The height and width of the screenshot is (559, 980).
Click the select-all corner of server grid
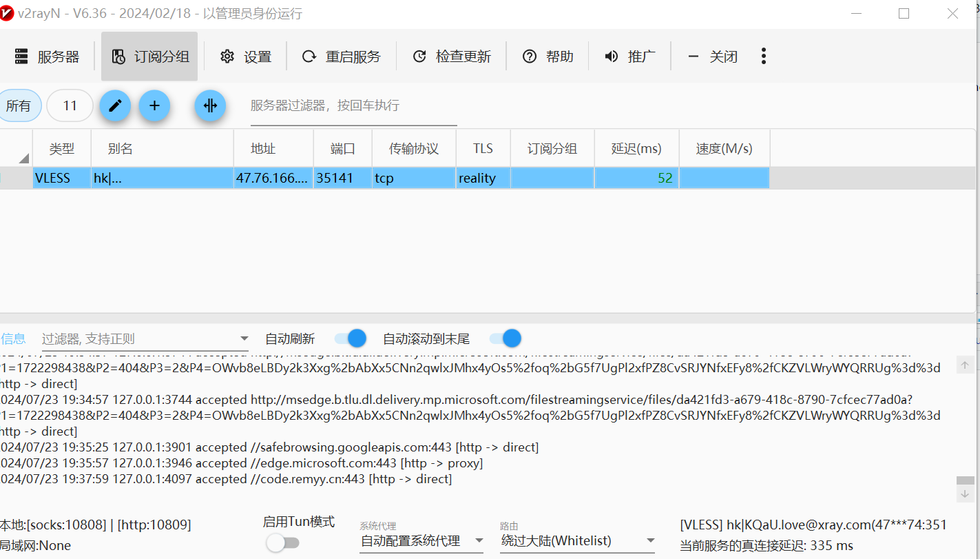[16, 149]
